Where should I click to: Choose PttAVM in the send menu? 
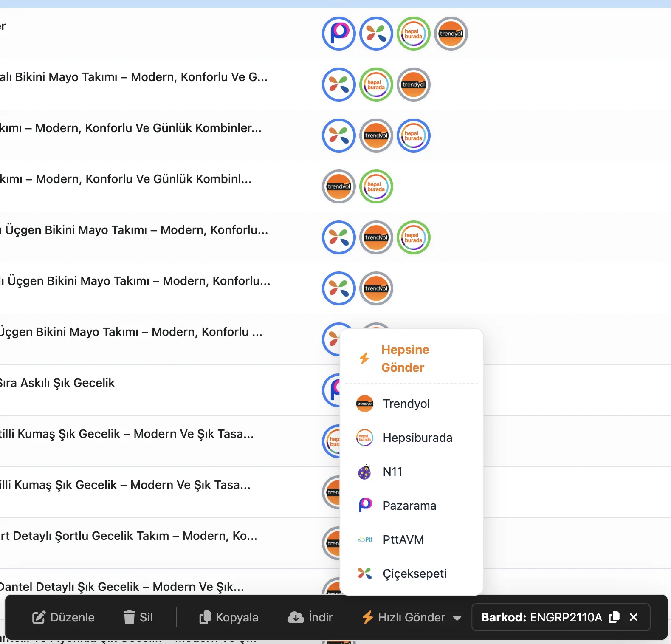[412, 539]
